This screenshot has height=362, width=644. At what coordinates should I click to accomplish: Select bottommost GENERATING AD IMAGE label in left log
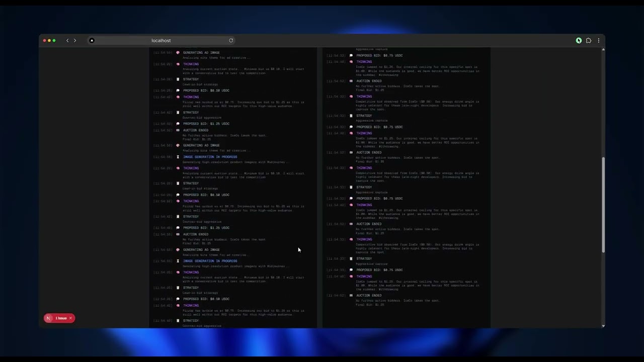pos(201,250)
